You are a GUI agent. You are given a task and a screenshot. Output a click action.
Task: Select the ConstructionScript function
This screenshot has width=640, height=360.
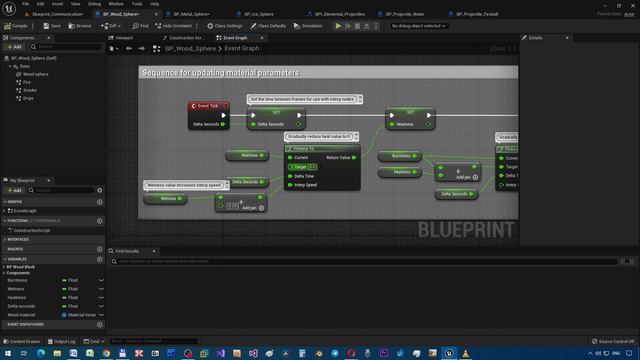coord(31,230)
